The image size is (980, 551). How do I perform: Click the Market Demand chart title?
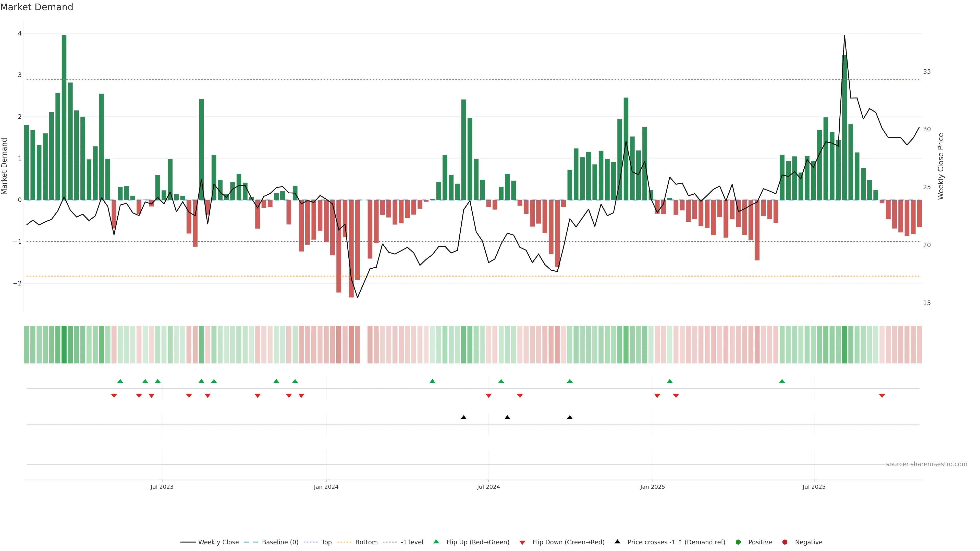tap(36, 7)
